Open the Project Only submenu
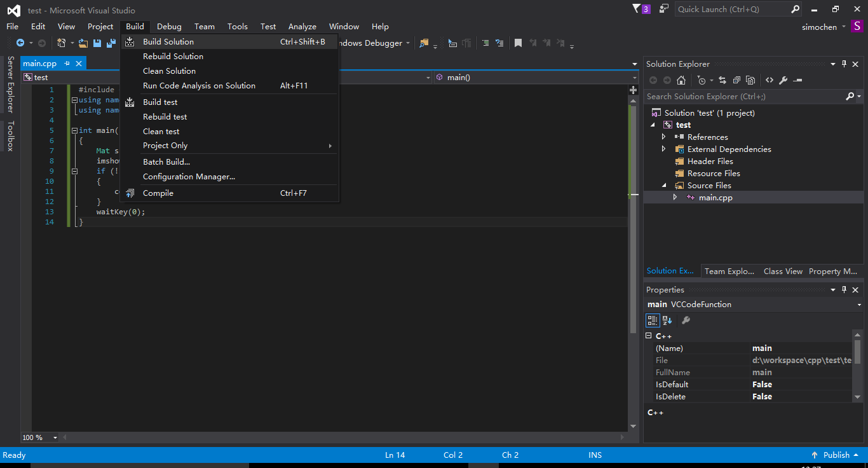Screen dimensions: 868x468 point(229,146)
